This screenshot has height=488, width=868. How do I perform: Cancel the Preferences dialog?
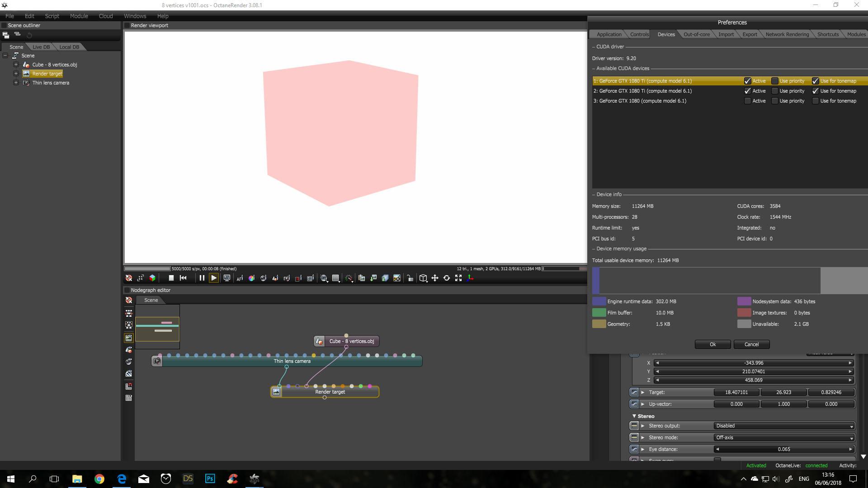pyautogui.click(x=751, y=345)
